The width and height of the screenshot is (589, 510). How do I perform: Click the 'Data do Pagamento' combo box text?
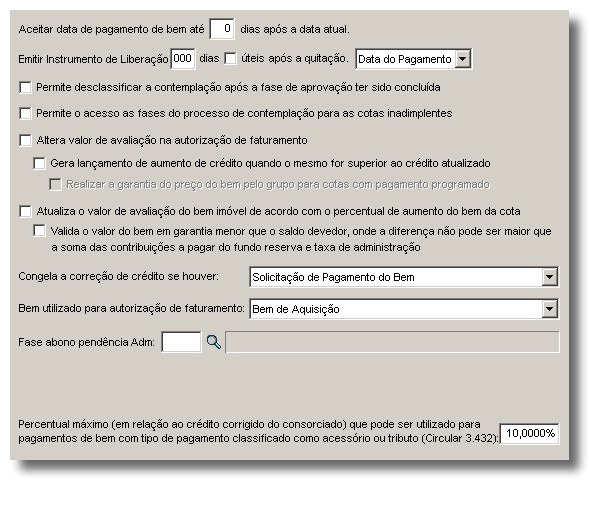pos(405,59)
